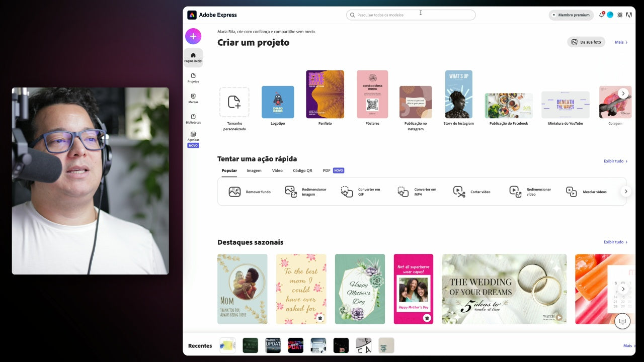The width and height of the screenshot is (644, 362).
Task: Select Converter em GIF quick action
Action: point(361,192)
